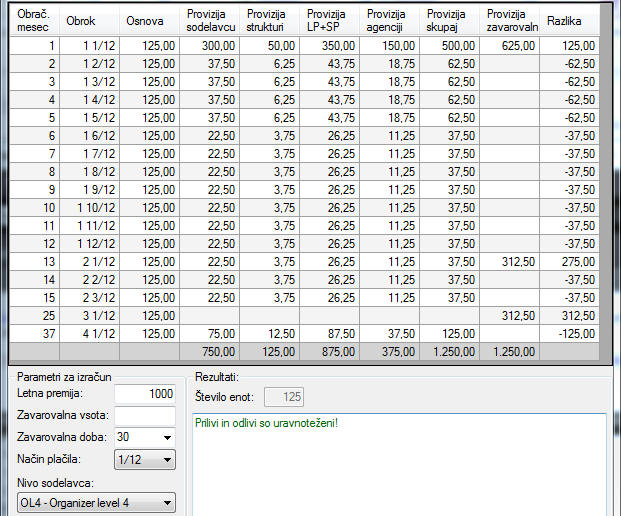The height and width of the screenshot is (516, 621).
Task: Sort by the Osnova column header
Action: tap(149, 20)
